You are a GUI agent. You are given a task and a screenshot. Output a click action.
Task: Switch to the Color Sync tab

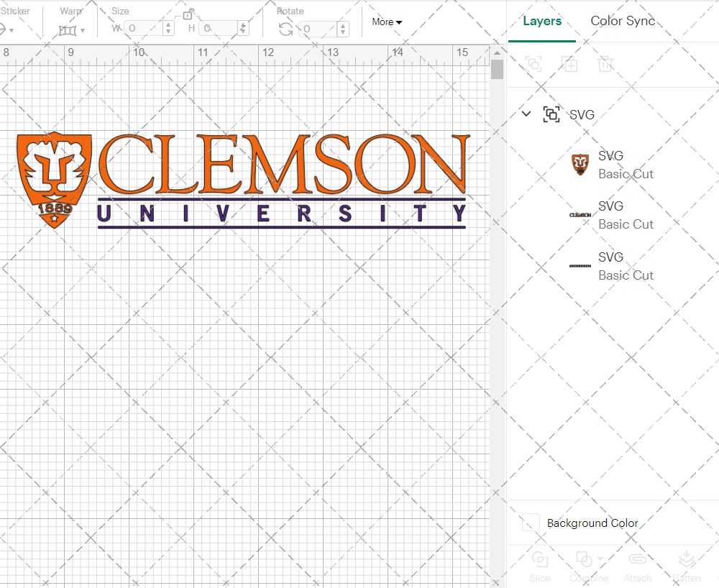(x=623, y=21)
